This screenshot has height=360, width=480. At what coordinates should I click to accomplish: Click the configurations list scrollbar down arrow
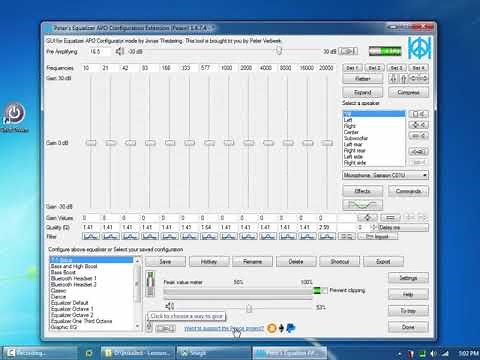pos(138,326)
